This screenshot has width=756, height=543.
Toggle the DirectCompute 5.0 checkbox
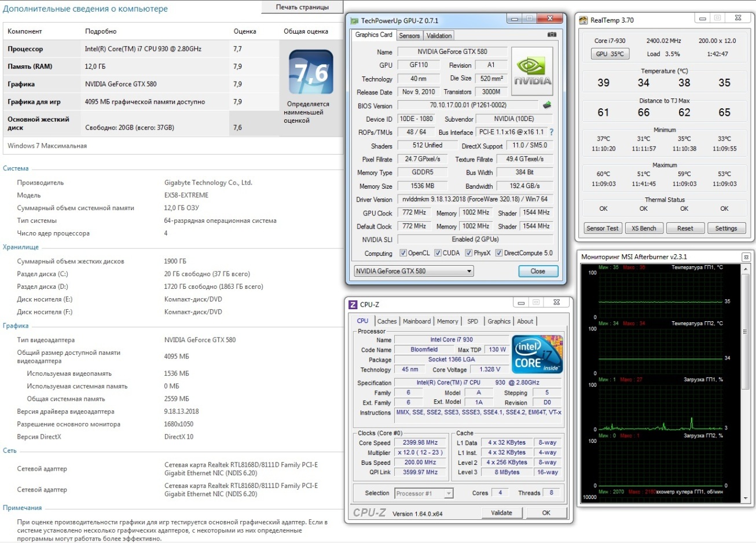[x=499, y=253]
